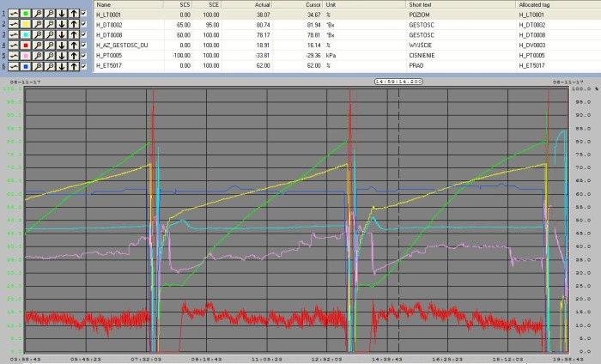This screenshot has width=601, height=364.
Task: Shift trend 3 up with its up arrow
Action: coord(74,35)
